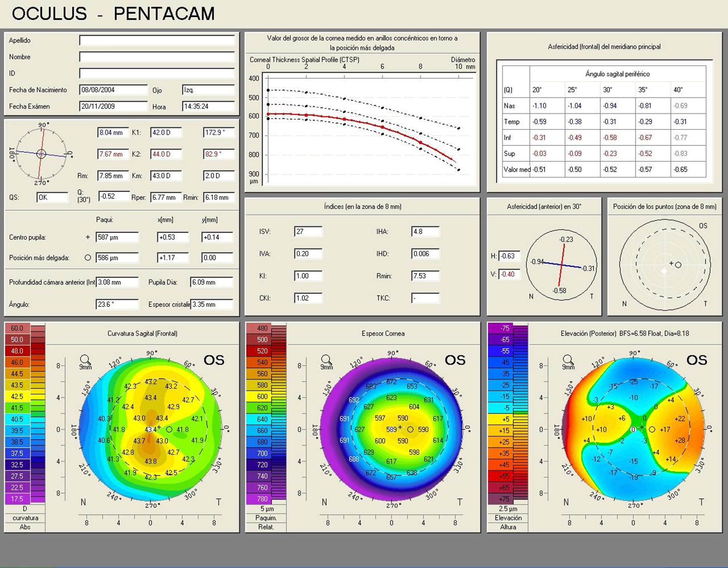
Task: Click the thinnest position circle on the pachymetry map
Action: click(x=410, y=429)
